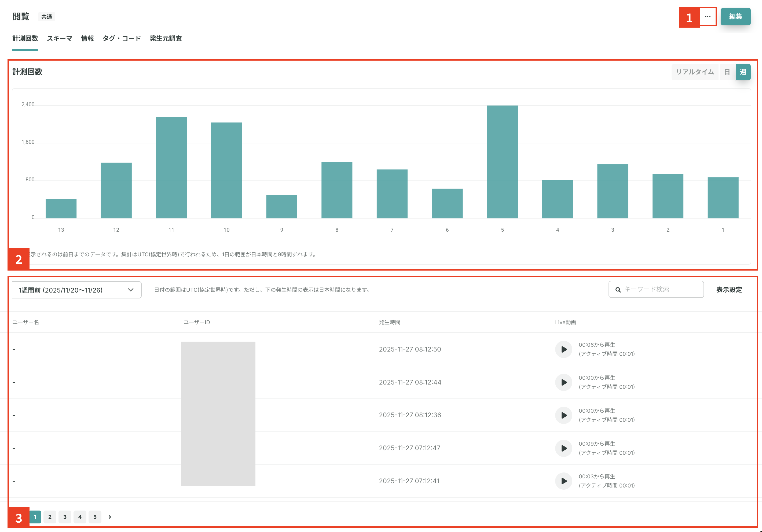The image size is (762, 532).
Task: Click the next page arrow icon
Action: 110,517
